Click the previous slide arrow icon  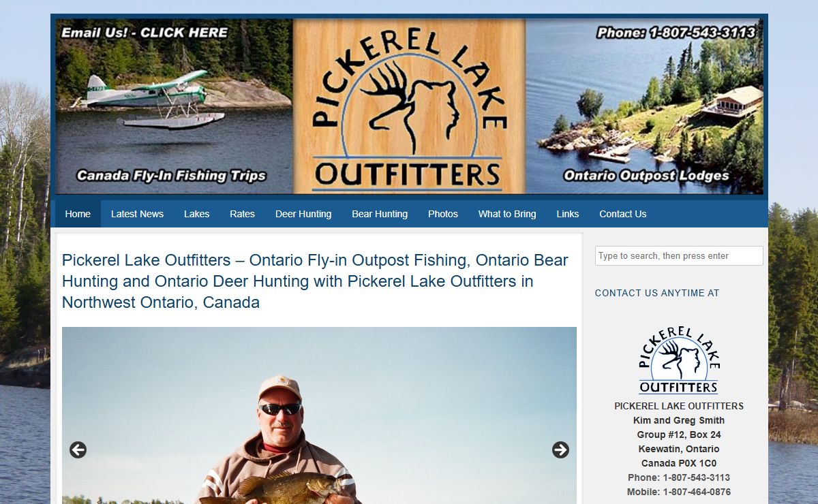78,450
